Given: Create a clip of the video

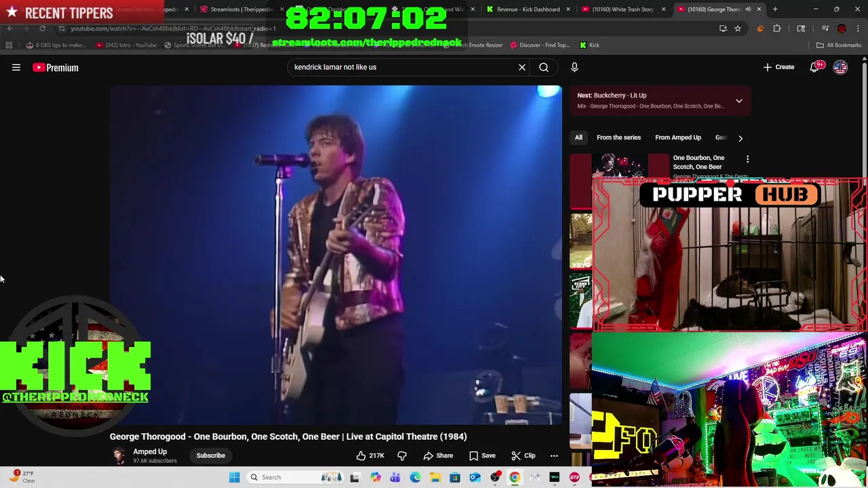Looking at the screenshot, I should (523, 455).
